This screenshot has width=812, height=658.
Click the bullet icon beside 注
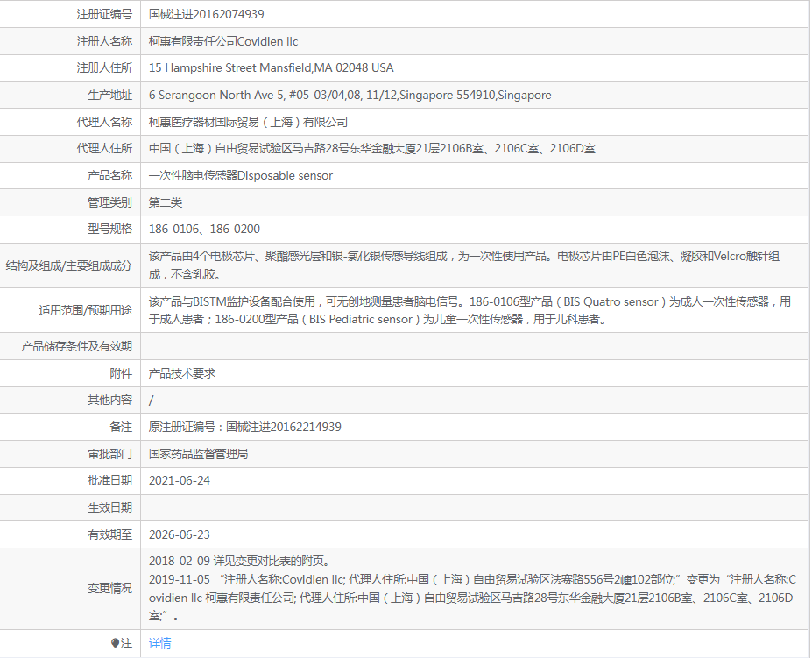pyautogui.click(x=115, y=643)
